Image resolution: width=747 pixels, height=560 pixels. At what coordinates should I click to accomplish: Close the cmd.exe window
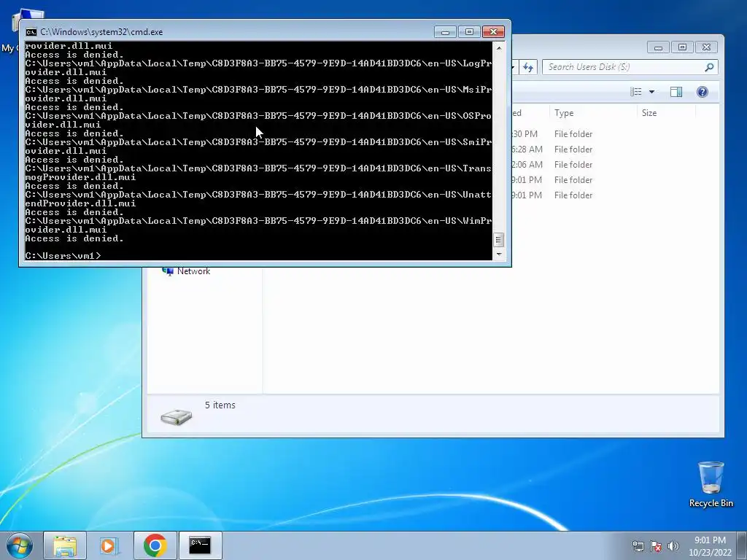(x=494, y=32)
